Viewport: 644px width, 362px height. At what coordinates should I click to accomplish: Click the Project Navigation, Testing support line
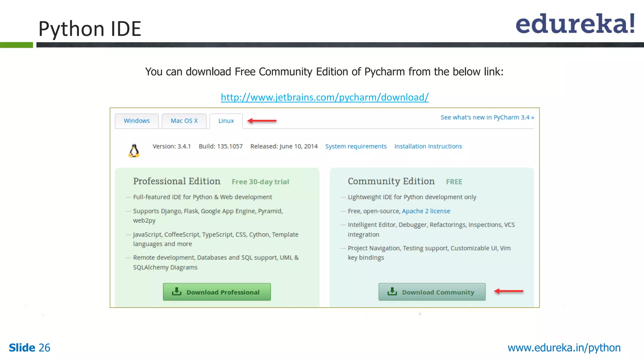(429, 253)
